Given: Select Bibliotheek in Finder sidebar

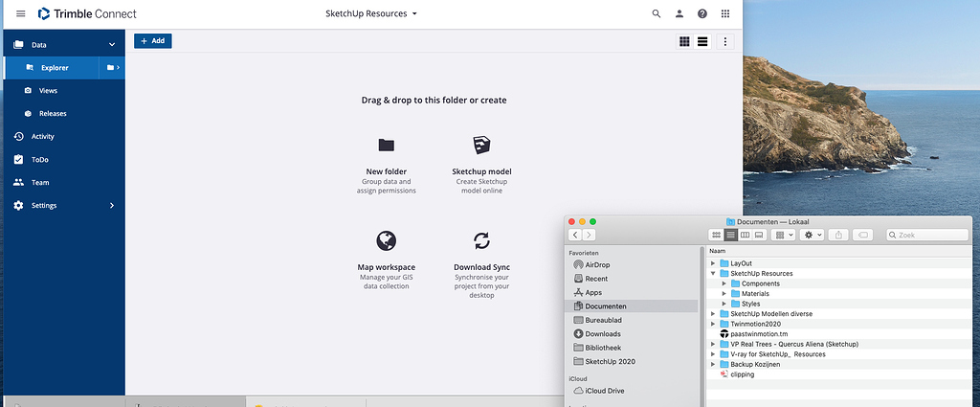Looking at the screenshot, I should (x=633, y=348).
